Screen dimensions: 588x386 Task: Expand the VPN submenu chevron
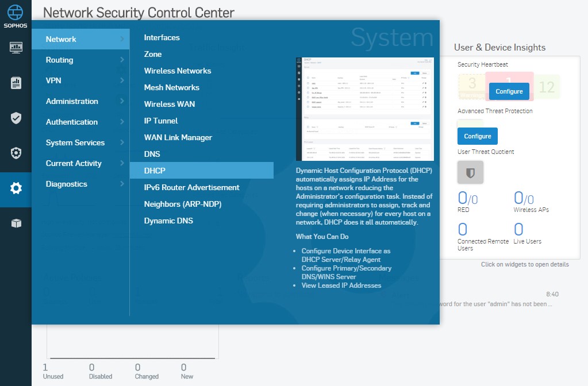coord(122,80)
